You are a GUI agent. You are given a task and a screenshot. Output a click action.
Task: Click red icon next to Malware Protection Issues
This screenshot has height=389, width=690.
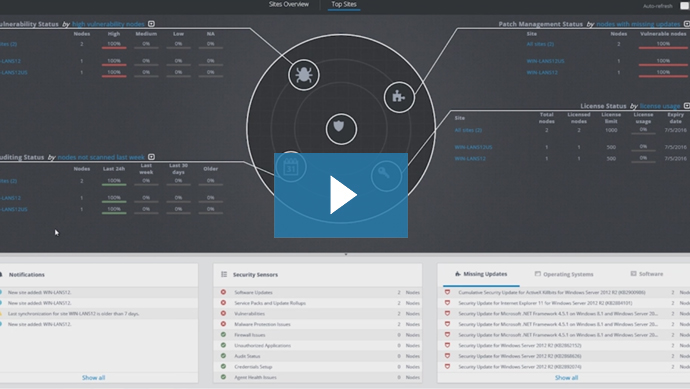[x=223, y=324]
